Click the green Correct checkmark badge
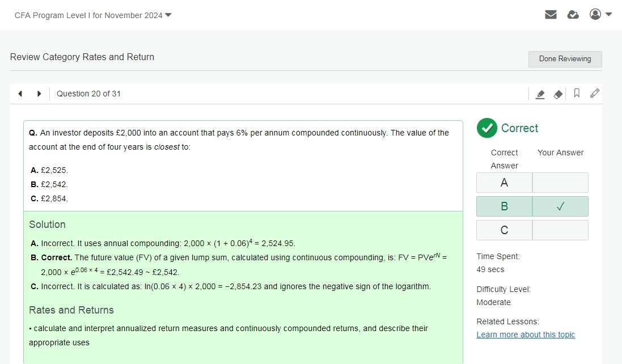Image resolution: width=622 pixels, height=364 pixels. tap(486, 128)
